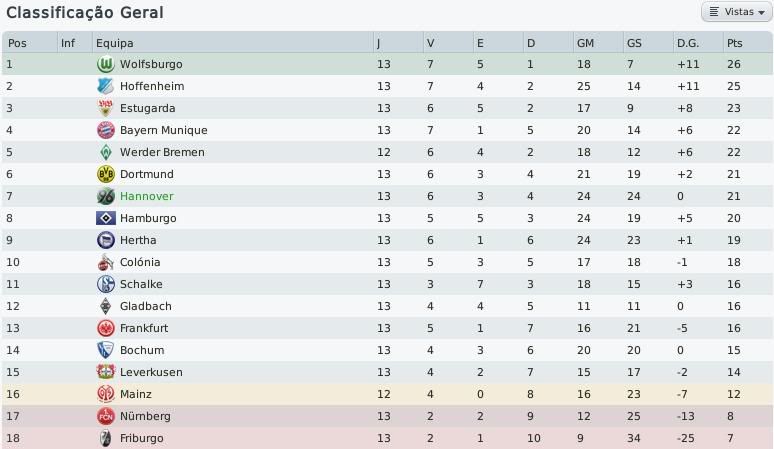Screen dimensions: 774x449
Task: Click the Hamburgo club crest icon
Action: (x=105, y=218)
